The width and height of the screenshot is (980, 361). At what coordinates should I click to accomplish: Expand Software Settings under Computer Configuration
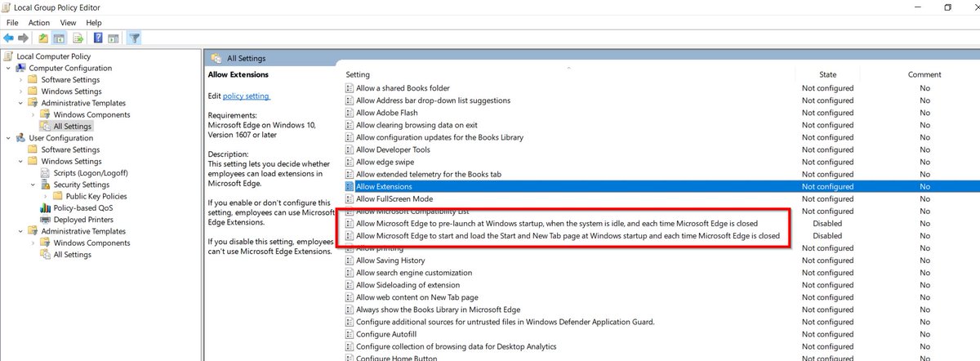tap(20, 80)
